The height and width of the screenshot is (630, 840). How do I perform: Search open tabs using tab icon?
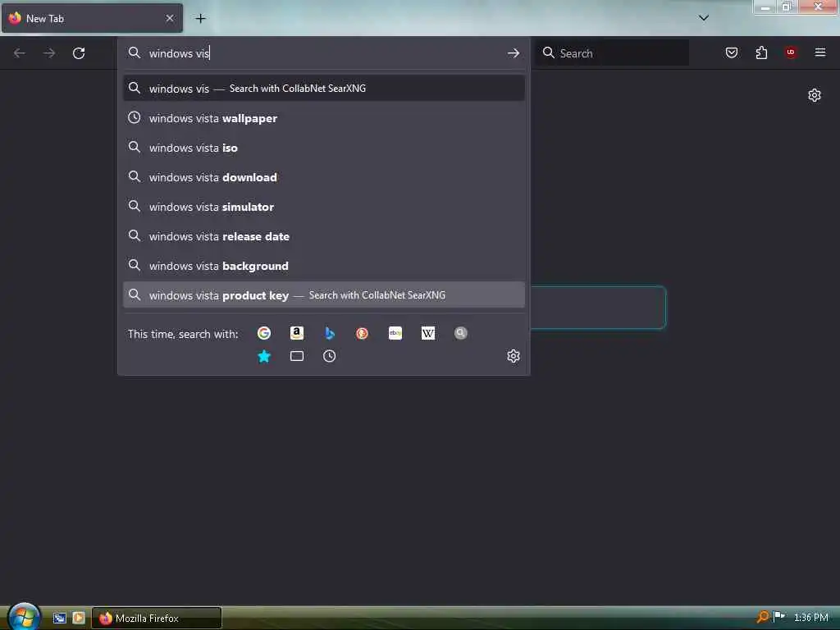297,356
